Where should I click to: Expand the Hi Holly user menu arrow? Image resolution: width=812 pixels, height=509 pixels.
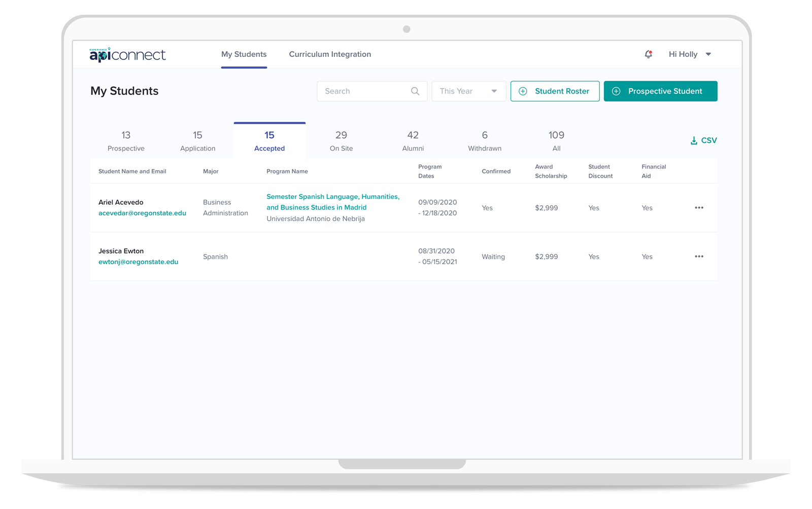[708, 54]
